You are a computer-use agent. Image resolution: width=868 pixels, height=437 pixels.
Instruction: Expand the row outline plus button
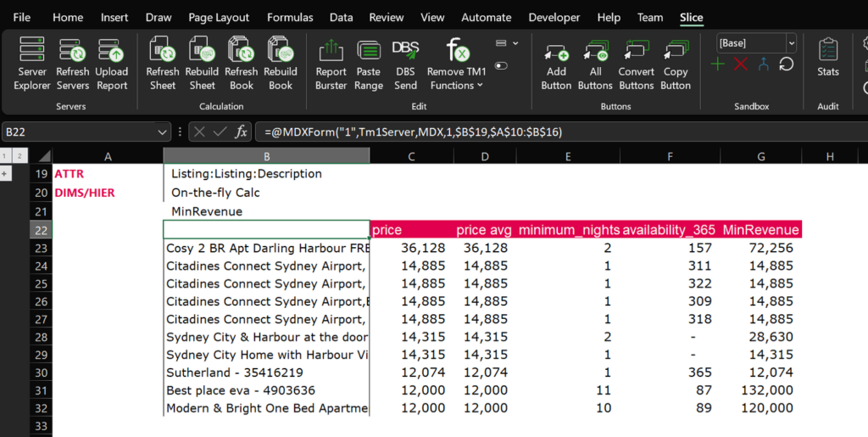(x=6, y=174)
